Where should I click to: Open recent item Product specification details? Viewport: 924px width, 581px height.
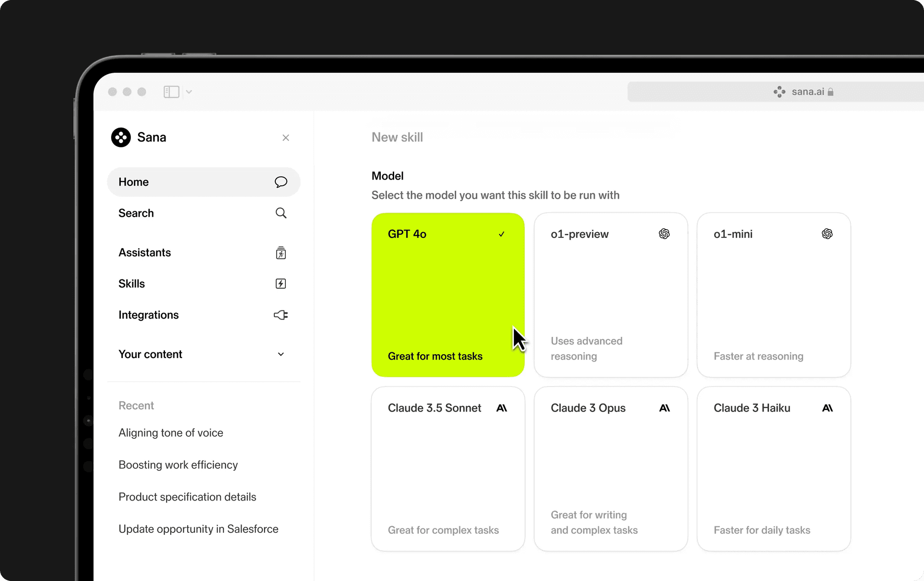(x=187, y=497)
